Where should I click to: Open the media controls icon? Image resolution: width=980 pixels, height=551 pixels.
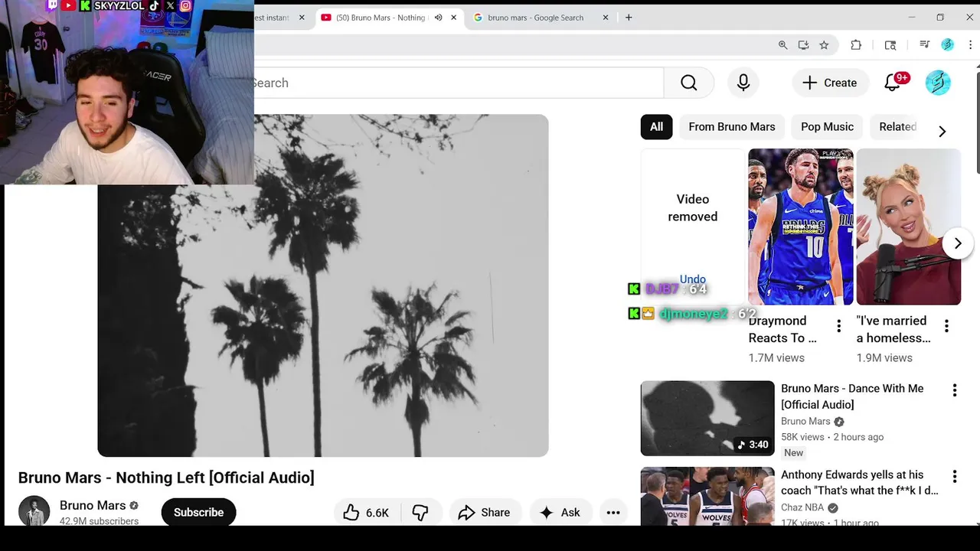coord(925,45)
